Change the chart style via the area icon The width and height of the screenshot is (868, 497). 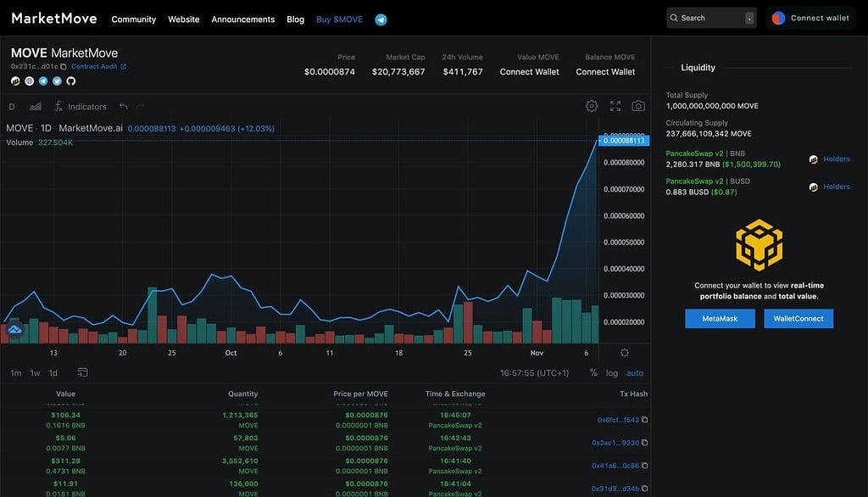36,106
